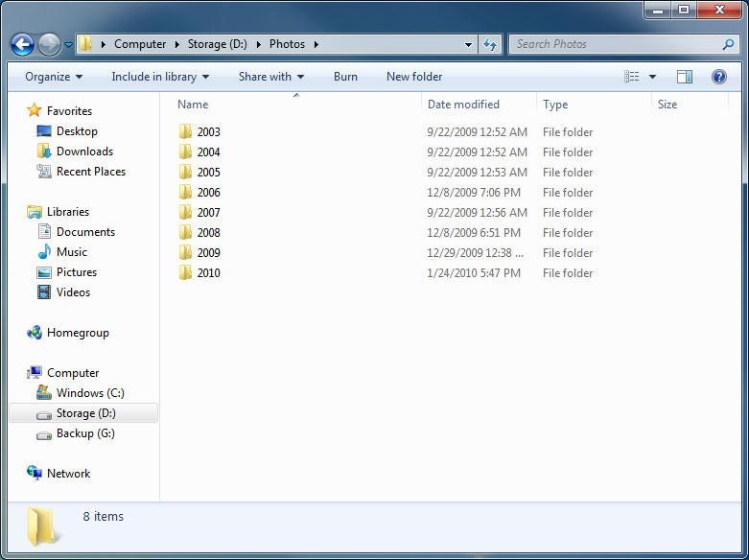Refresh the Photos folder view
Screen dimensions: 749x560
tap(490, 44)
